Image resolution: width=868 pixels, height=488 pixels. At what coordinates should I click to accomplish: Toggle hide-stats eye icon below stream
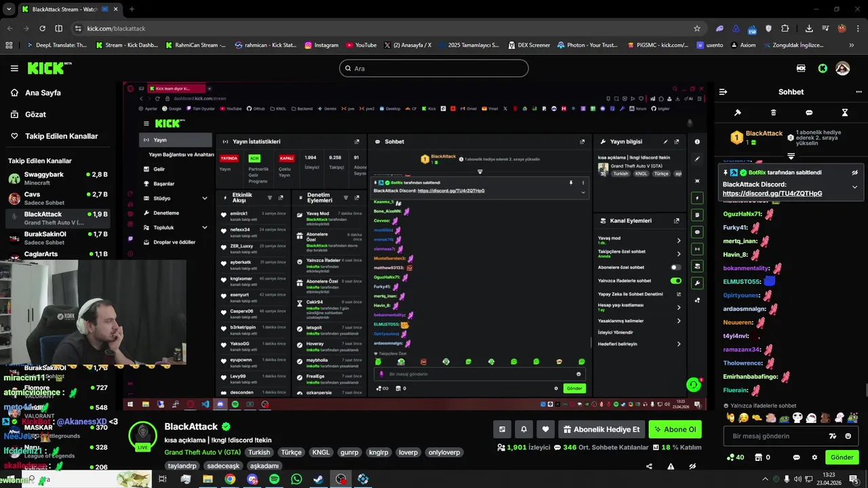692,466
